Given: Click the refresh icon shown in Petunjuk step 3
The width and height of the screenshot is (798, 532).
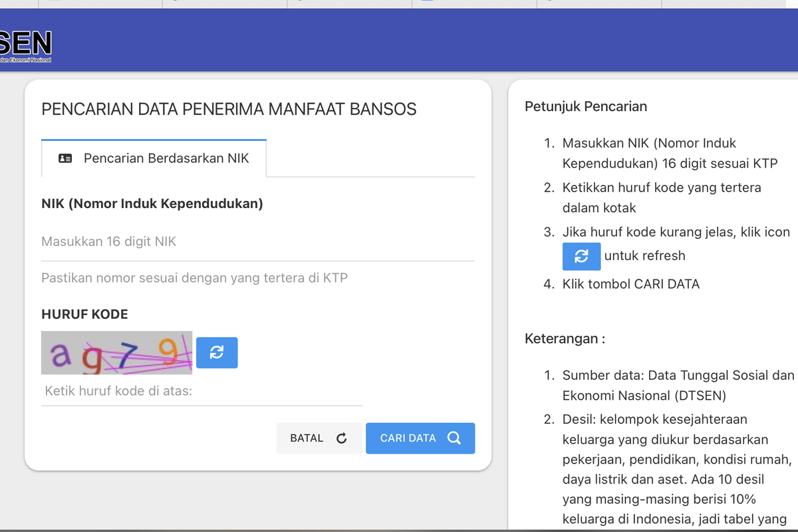Looking at the screenshot, I should 581,255.
